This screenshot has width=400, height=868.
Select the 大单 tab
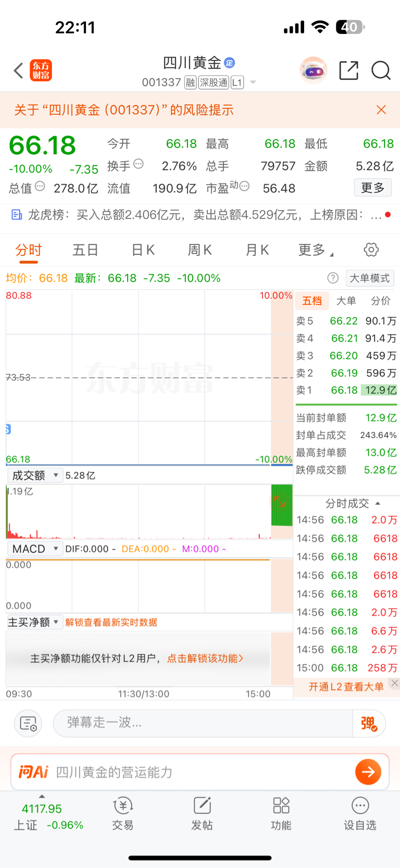point(346,301)
